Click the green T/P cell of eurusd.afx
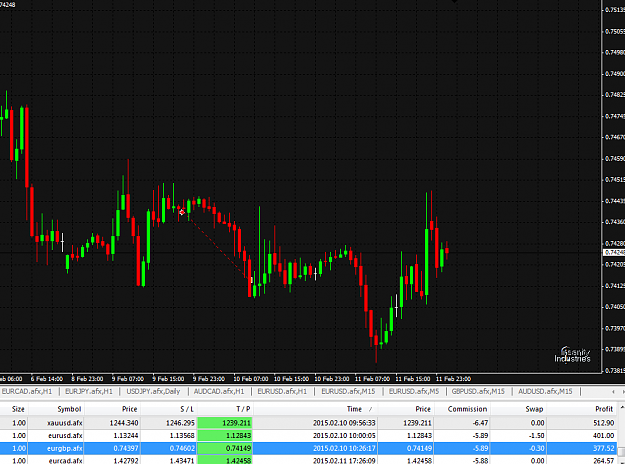Screen dimensions: 625x464 (x=225, y=436)
